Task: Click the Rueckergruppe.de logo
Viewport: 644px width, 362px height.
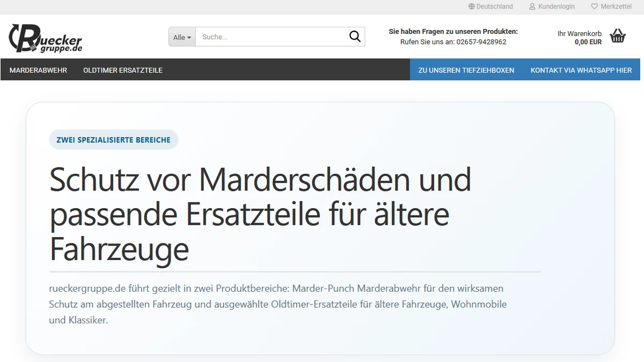Action: (45, 38)
